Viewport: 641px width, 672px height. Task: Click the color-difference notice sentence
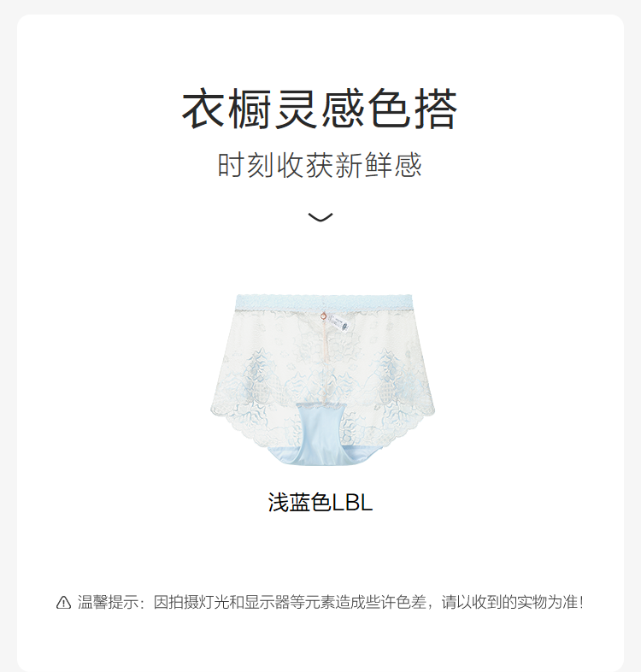click(x=331, y=602)
